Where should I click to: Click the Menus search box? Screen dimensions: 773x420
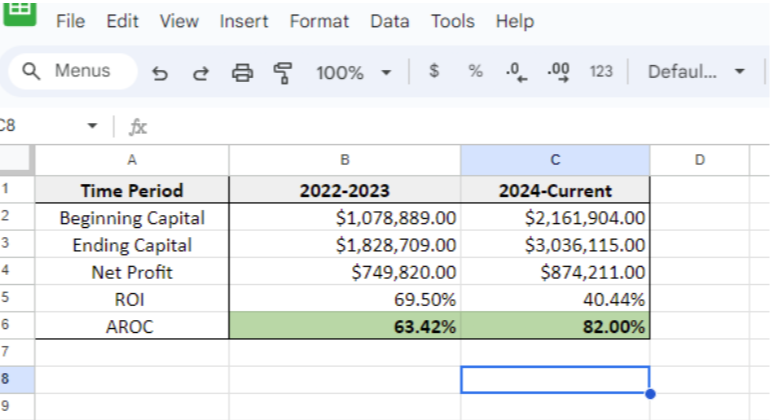(68, 71)
